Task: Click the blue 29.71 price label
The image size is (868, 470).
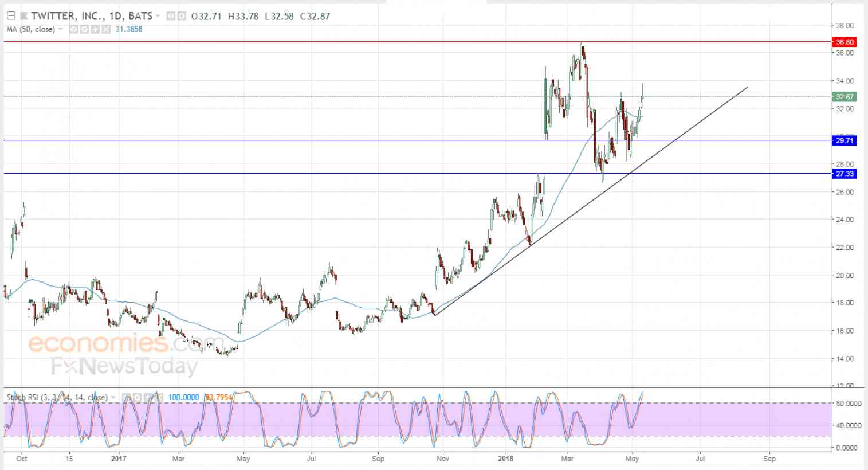Action: (845, 140)
